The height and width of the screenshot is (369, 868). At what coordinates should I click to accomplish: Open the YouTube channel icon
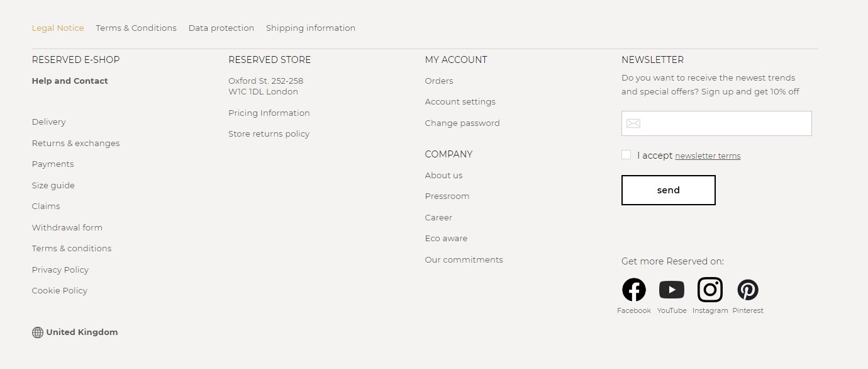pos(672,289)
